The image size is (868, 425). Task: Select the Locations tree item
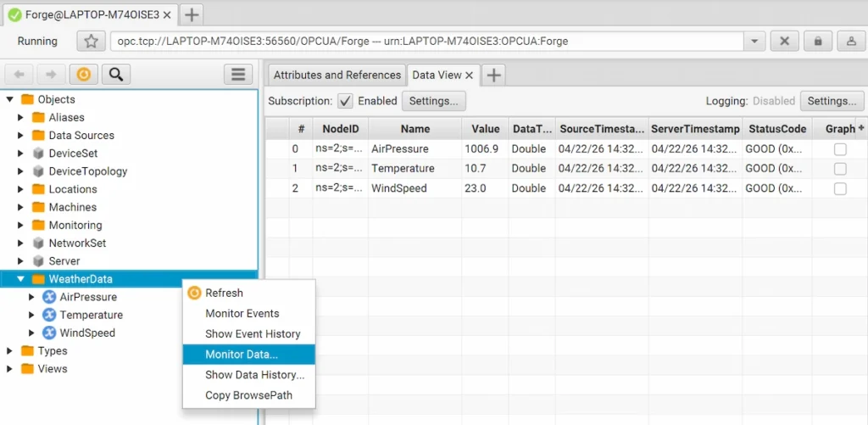tap(73, 189)
